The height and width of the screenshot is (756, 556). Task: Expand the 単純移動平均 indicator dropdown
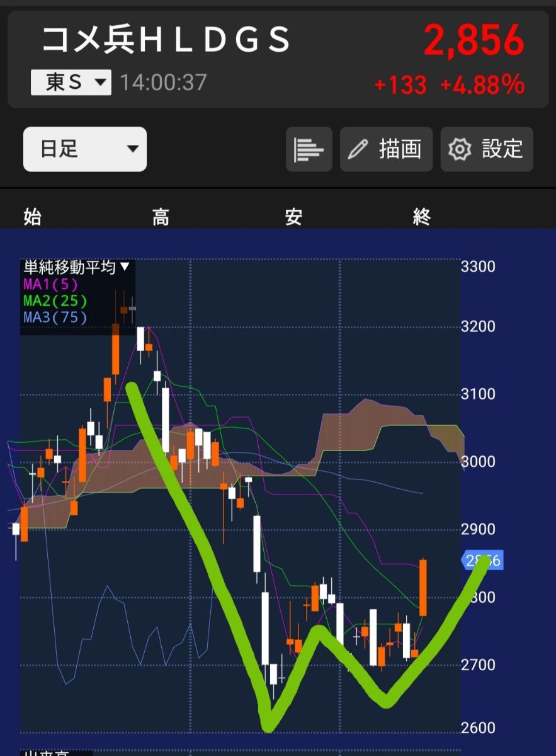tap(74, 266)
